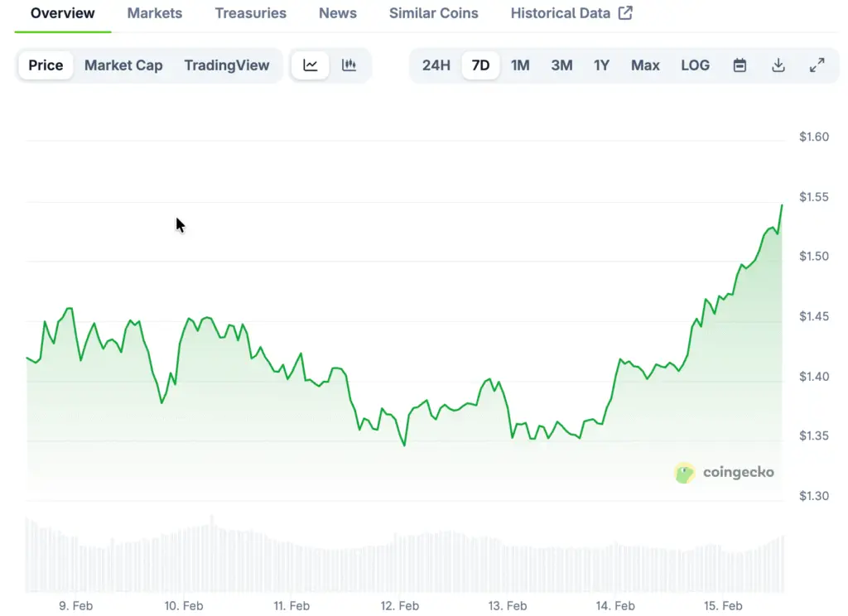Choose the 1M time range
The height and width of the screenshot is (616, 848).
click(520, 65)
